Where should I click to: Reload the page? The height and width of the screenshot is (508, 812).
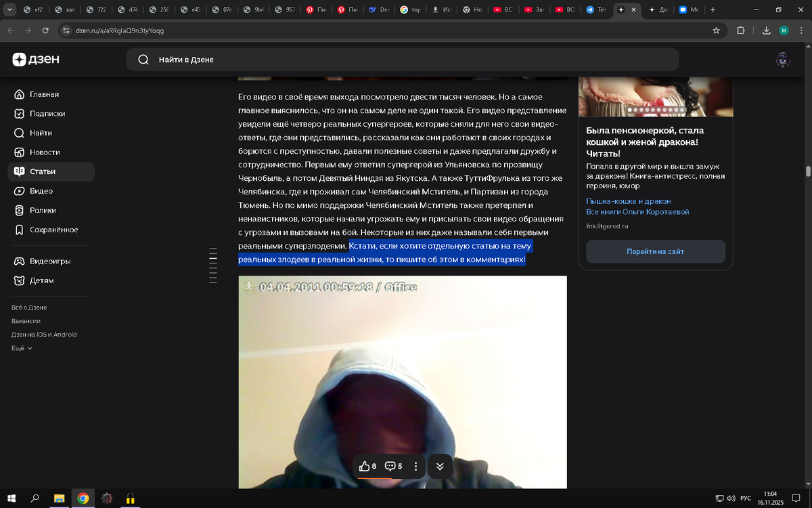click(45, 30)
